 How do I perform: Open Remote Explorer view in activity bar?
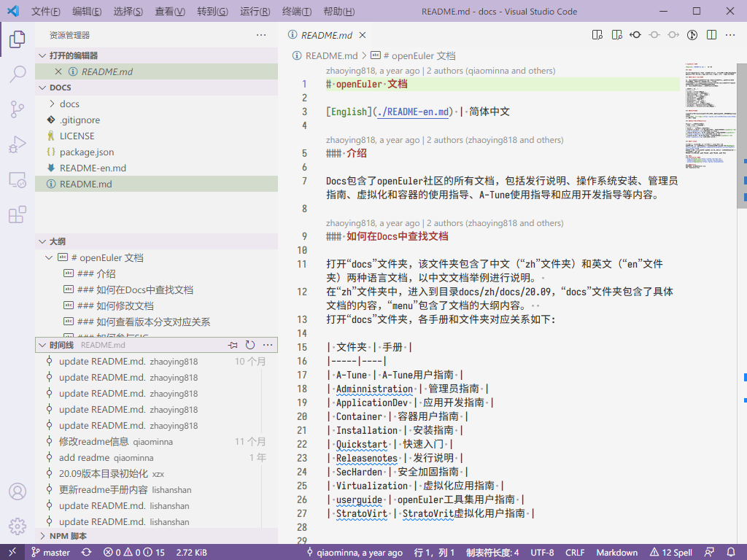pyautogui.click(x=18, y=179)
